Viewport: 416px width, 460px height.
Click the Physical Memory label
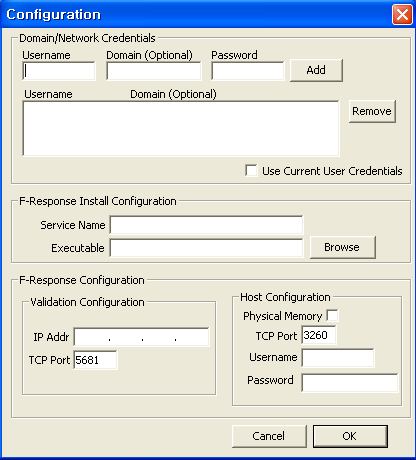tap(282, 316)
